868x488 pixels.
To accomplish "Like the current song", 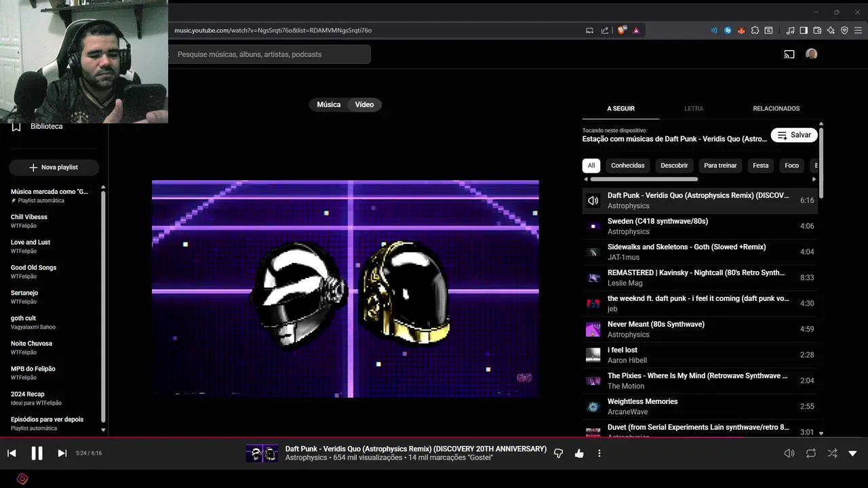I will click(x=579, y=453).
